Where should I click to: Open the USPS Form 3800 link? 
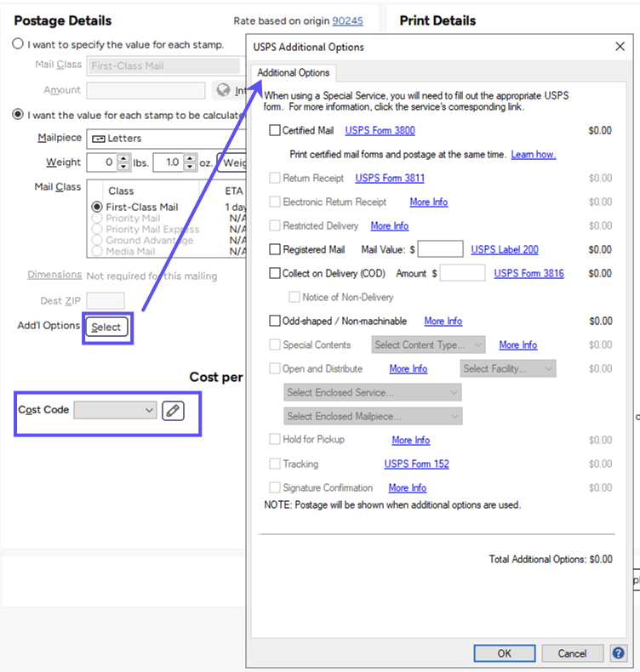(380, 130)
